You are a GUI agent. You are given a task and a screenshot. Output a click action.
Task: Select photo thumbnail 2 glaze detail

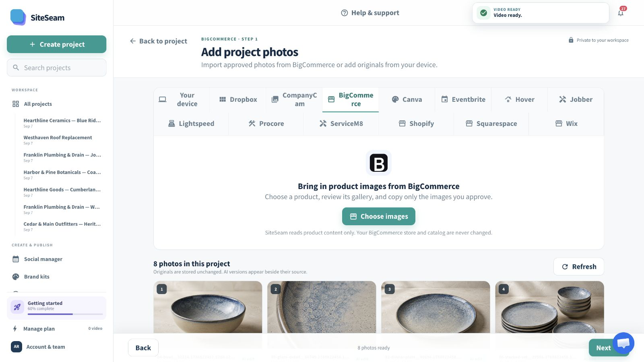tap(322, 308)
